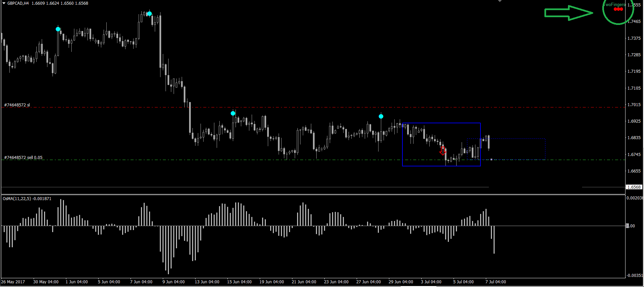Click the '23 Jun 04:00' time axis label
The height and width of the screenshot is (287, 644).
click(x=336, y=282)
